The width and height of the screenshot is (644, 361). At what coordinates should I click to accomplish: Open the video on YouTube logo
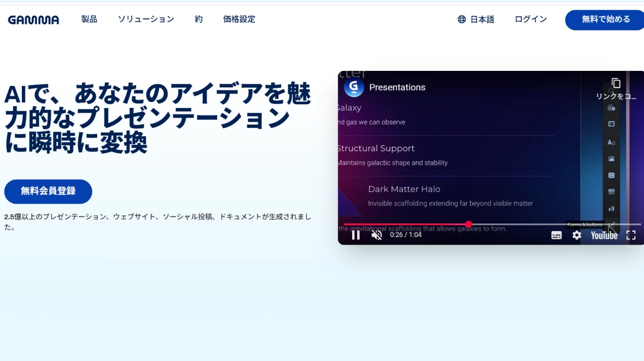[604, 235]
